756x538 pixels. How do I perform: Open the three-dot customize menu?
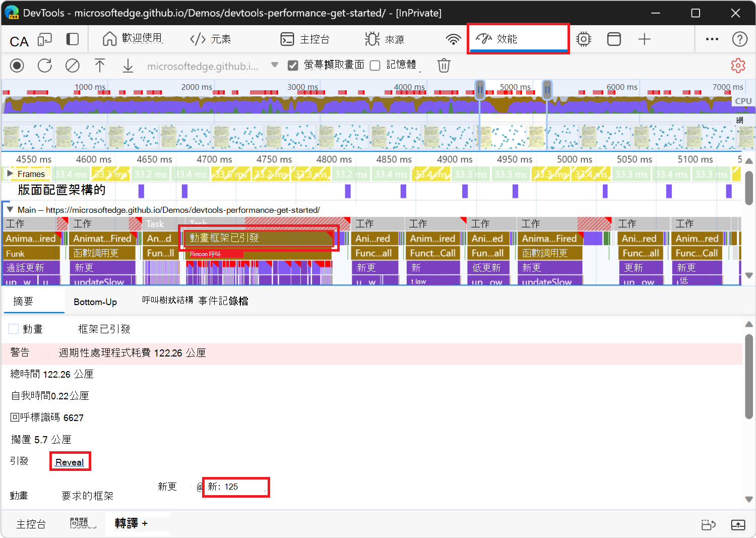click(x=712, y=39)
